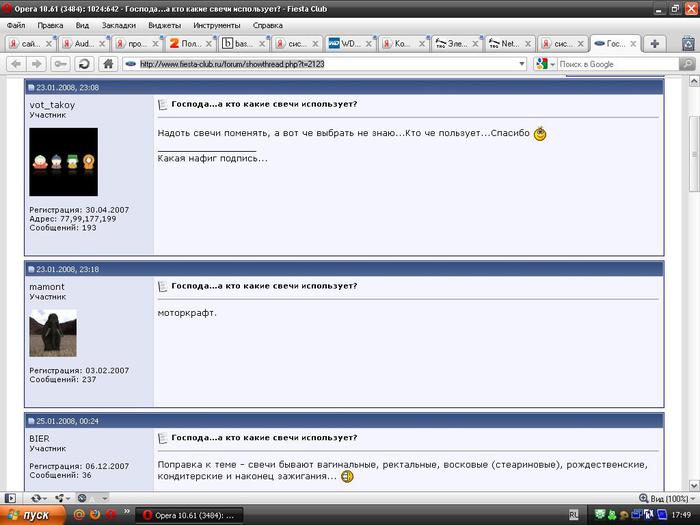700x525 pixels.
Task: Click the vertical scrollbar down arrow
Action: click(694, 485)
